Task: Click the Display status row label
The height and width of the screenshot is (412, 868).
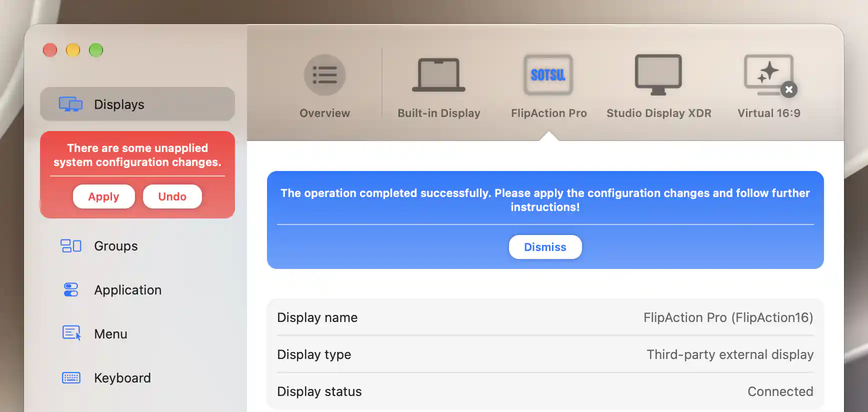Action: click(x=319, y=391)
